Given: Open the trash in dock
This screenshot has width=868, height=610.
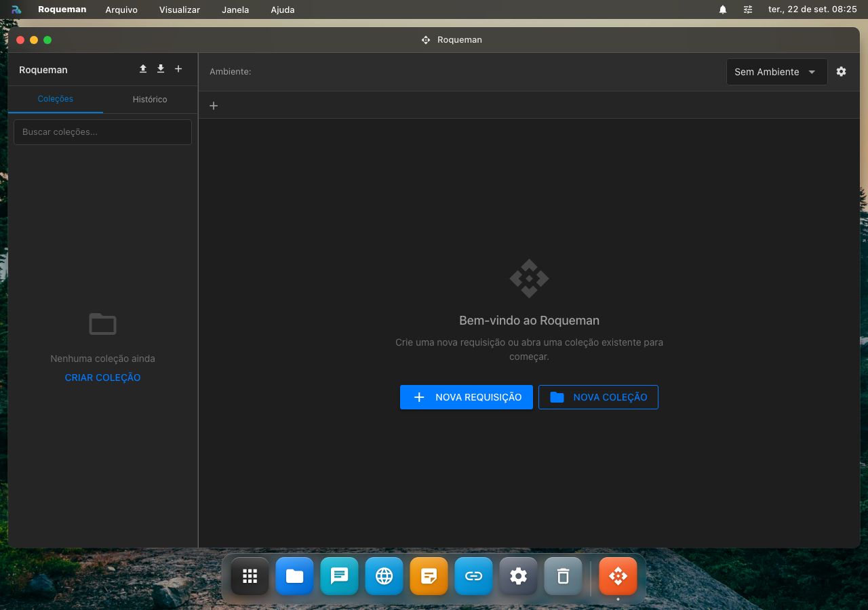Looking at the screenshot, I should point(564,576).
